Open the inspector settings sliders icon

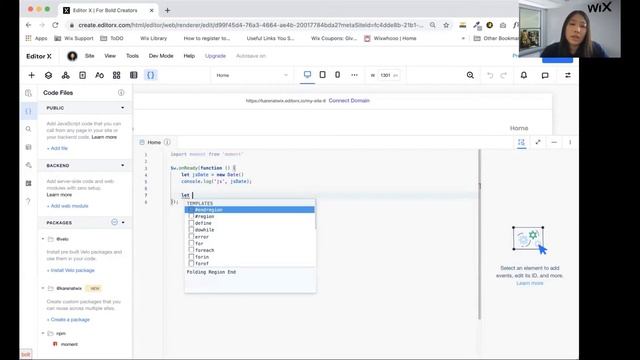click(x=568, y=75)
